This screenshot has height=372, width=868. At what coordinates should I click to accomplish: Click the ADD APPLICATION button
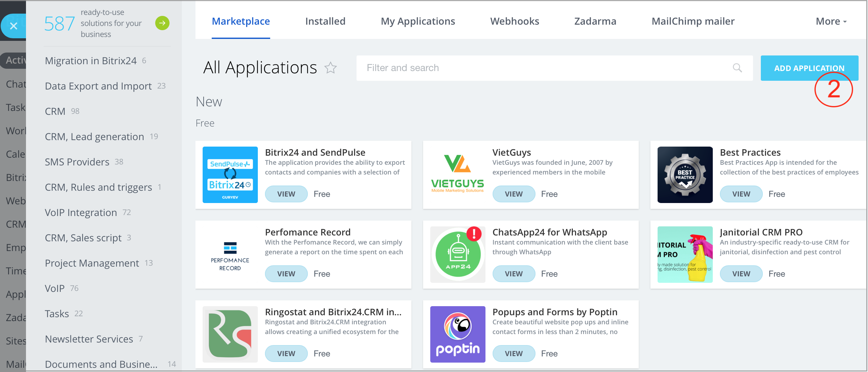809,68
